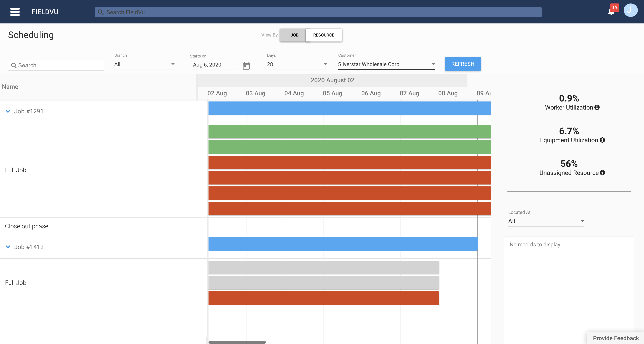
Task: Open the Starts on calendar picker
Action: (246, 66)
